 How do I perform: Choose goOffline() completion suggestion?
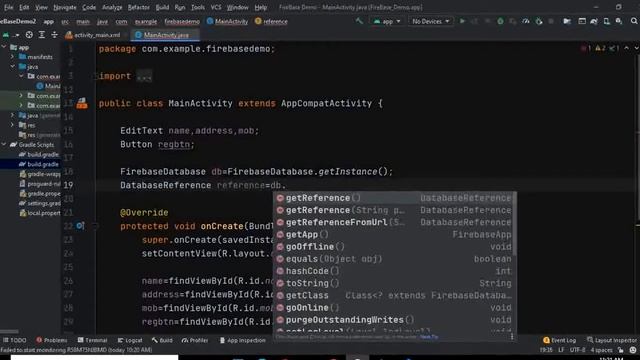tap(394, 247)
